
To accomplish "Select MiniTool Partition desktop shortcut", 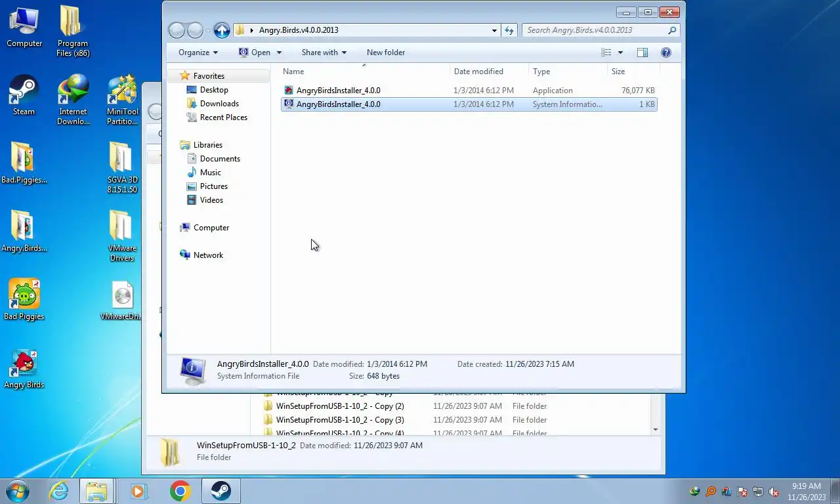I will 122,100.
